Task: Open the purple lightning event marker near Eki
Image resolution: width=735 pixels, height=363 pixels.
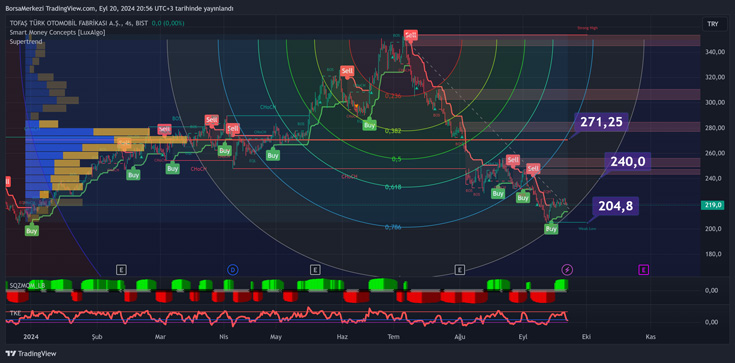Action: [x=568, y=270]
